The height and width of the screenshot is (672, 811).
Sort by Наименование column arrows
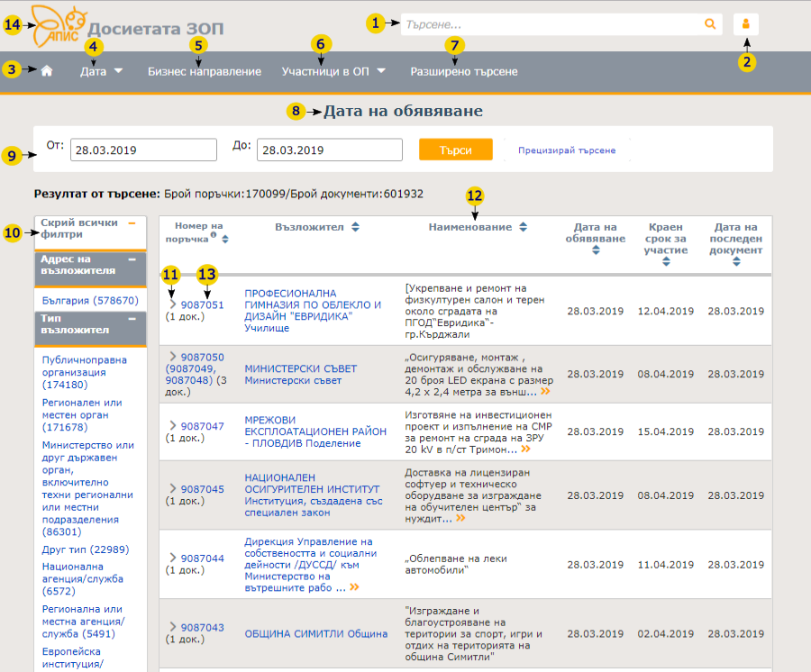pos(523,227)
